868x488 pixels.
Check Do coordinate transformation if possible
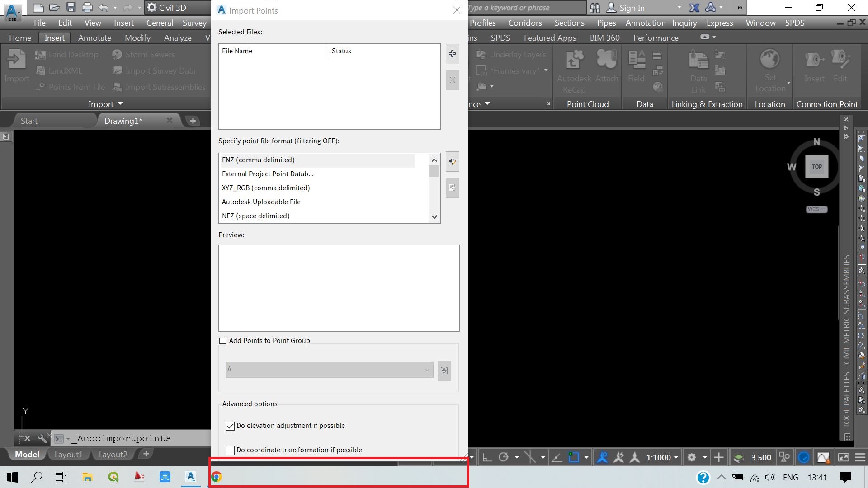(230, 450)
